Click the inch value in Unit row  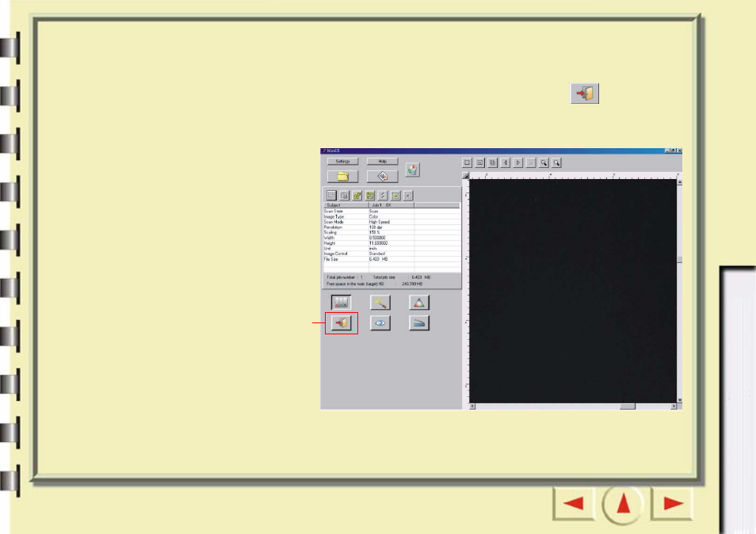point(373,248)
